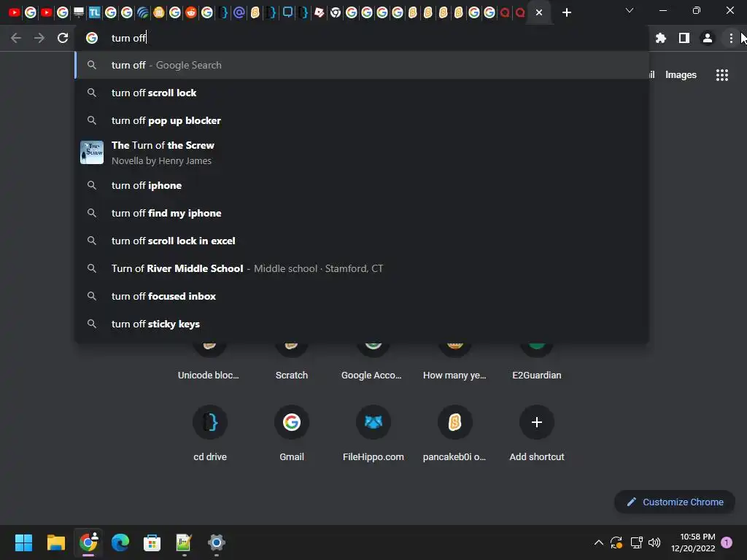
Task: Choose the 'turn off iphone' suggestion
Action: pyautogui.click(x=362, y=185)
